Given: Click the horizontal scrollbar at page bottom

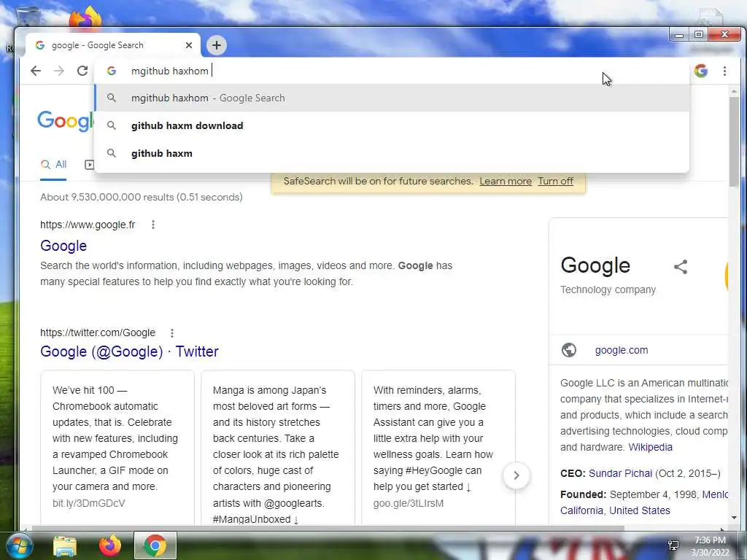Looking at the screenshot, I should pyautogui.click(x=329, y=528).
